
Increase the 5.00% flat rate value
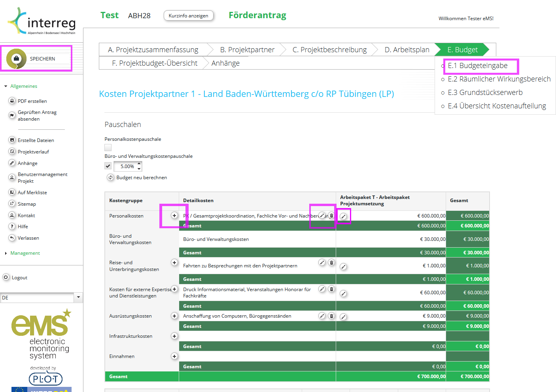pyautogui.click(x=139, y=164)
